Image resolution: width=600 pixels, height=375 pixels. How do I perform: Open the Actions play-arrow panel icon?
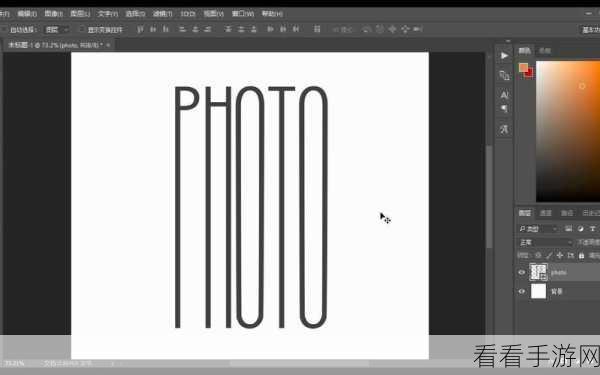pyautogui.click(x=504, y=56)
